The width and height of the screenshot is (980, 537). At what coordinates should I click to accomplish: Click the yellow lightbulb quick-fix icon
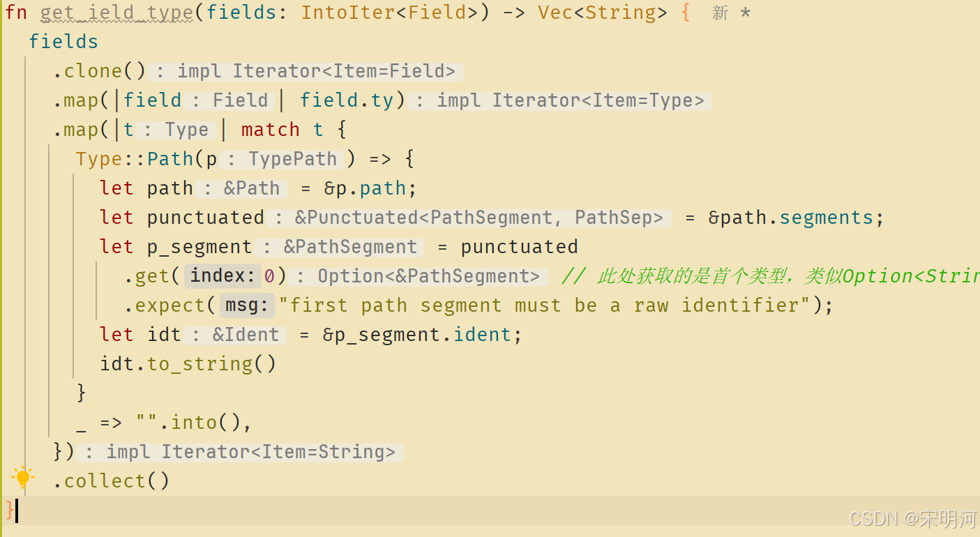click(x=23, y=478)
